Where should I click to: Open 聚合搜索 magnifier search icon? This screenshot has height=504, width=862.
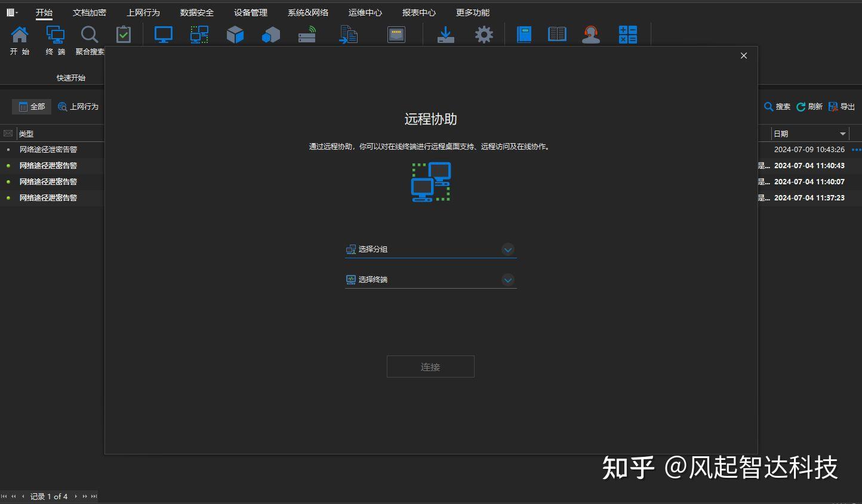(x=90, y=35)
